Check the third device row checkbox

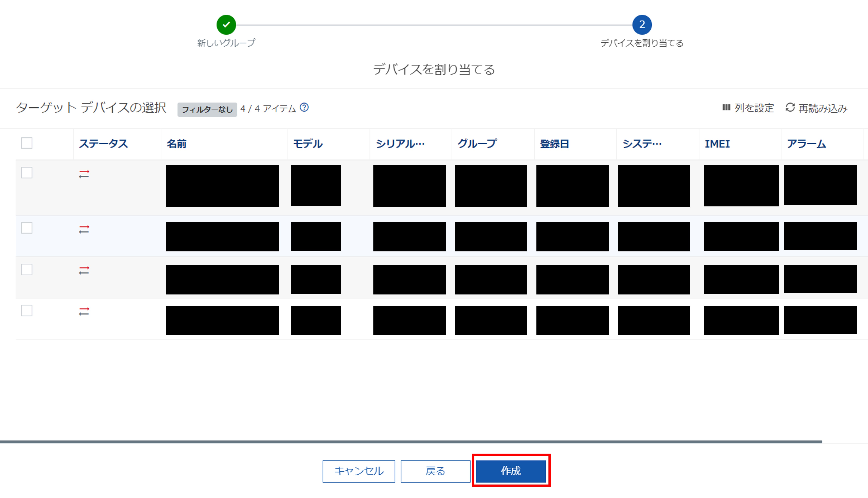(x=27, y=269)
